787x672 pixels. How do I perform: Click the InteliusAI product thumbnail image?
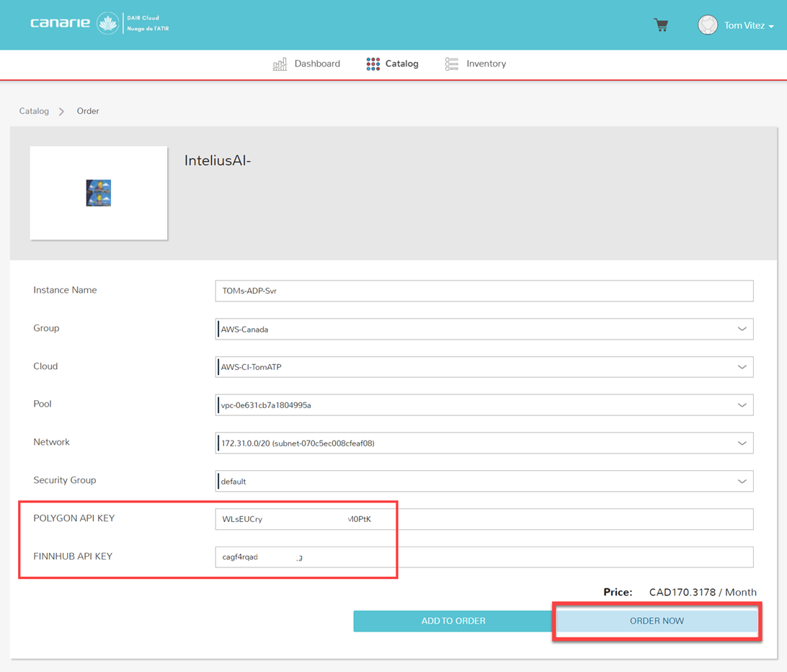99,193
